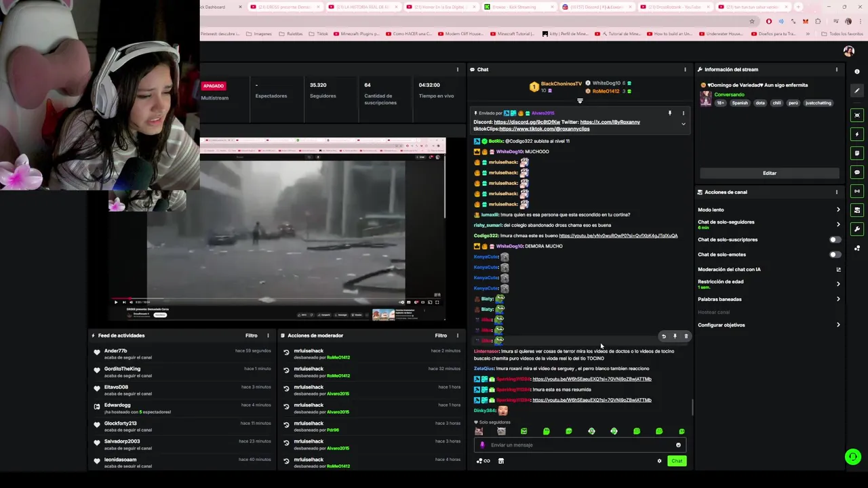Open Información del stream three-dot menu
The image size is (868, 488).
tap(837, 69)
